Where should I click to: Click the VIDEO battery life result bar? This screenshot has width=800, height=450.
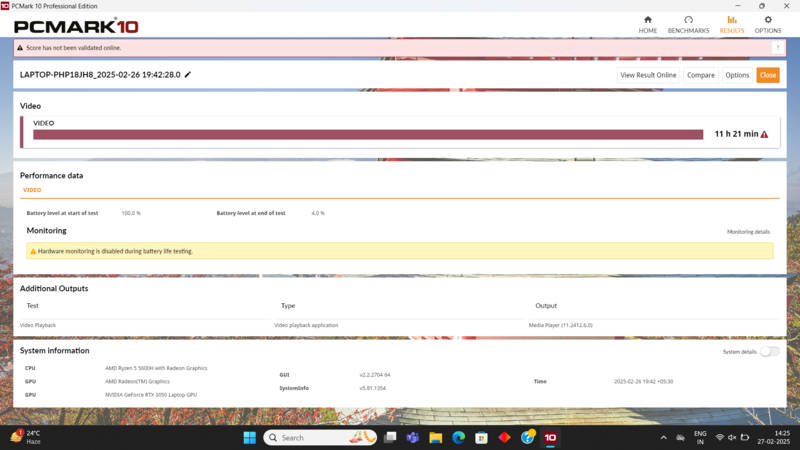(368, 134)
